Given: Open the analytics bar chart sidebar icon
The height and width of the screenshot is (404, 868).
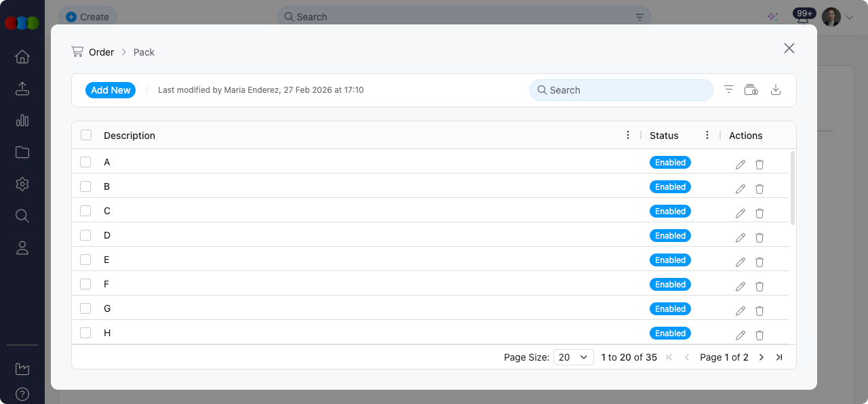Looking at the screenshot, I should tap(22, 121).
